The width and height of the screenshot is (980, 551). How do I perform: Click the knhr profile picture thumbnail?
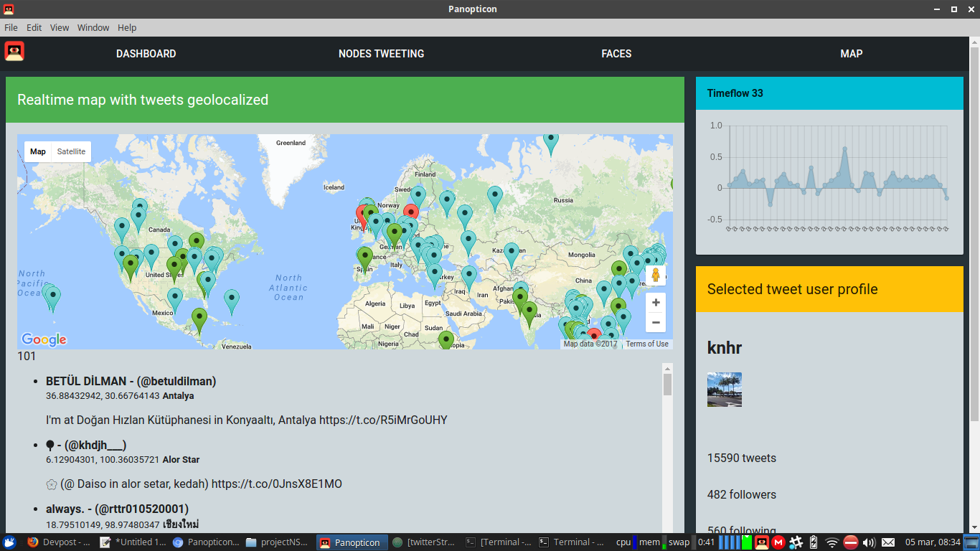point(725,390)
